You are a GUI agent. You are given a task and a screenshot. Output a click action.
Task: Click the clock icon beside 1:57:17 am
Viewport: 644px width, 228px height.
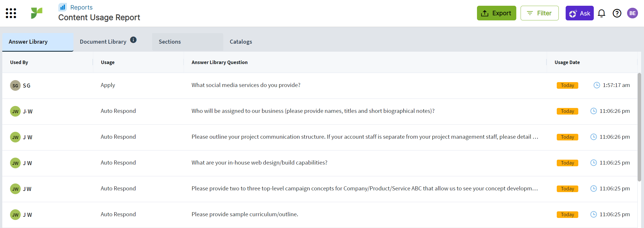pos(597,85)
